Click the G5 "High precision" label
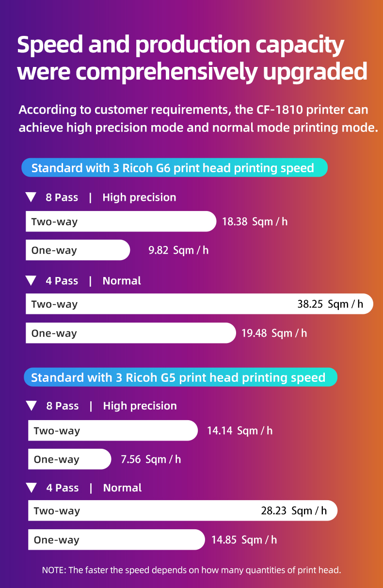Image resolution: width=383 pixels, height=588 pixels. click(140, 406)
